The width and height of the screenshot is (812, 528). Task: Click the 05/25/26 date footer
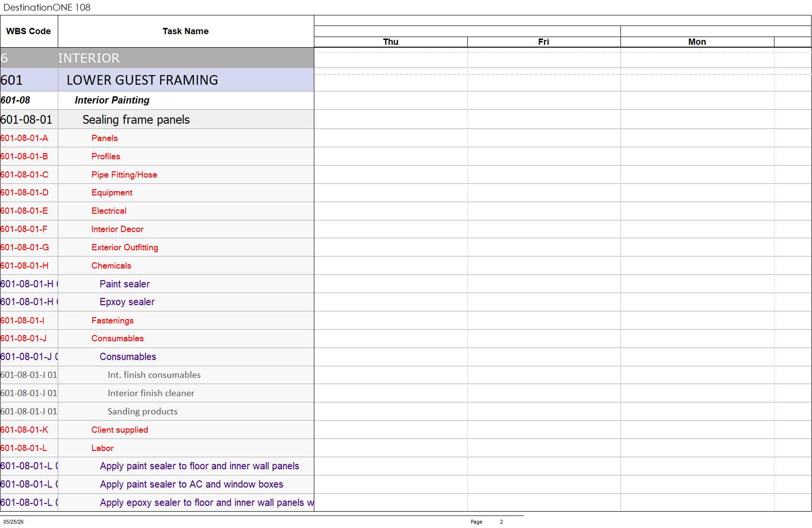[x=13, y=522]
